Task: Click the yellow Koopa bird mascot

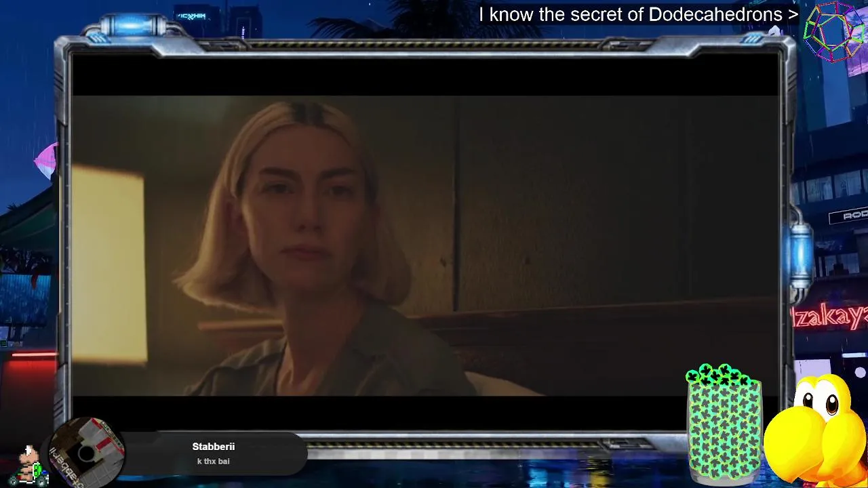Action: tap(816, 431)
